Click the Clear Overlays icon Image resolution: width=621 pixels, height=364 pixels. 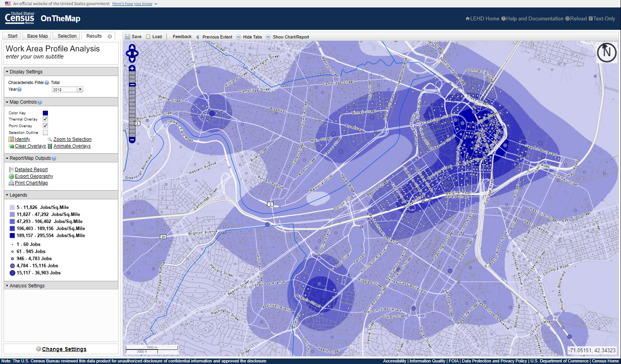pyautogui.click(x=11, y=146)
